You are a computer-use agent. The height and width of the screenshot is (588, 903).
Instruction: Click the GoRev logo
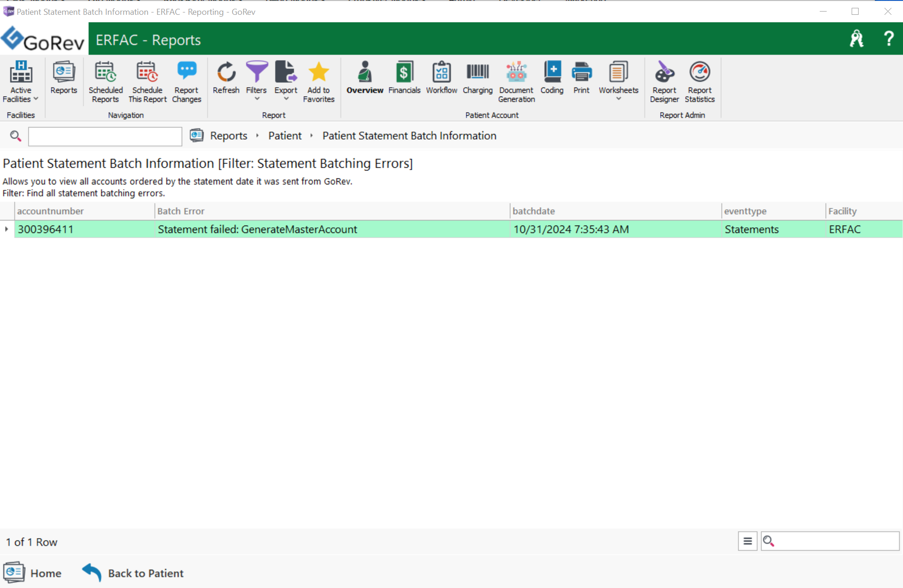pos(43,39)
